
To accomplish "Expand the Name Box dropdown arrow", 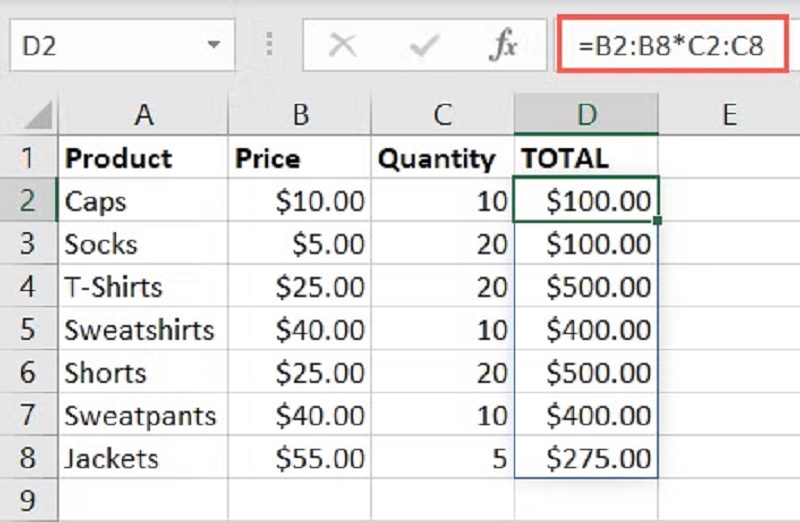I will tap(213, 46).
